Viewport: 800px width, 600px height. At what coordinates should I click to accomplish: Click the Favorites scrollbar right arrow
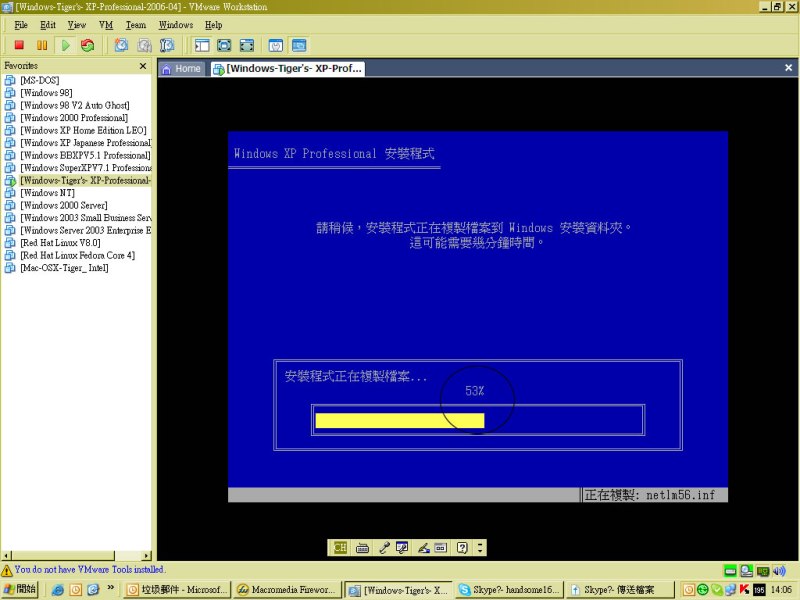tap(147, 556)
